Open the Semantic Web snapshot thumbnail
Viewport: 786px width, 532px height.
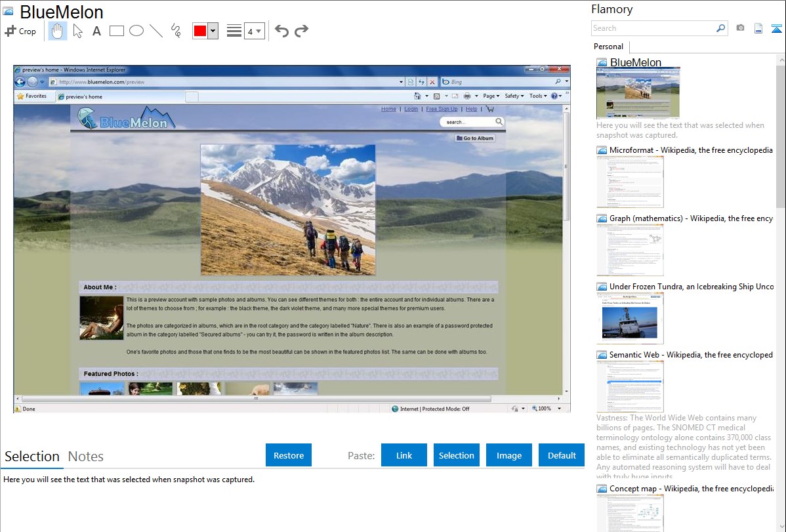pos(630,386)
